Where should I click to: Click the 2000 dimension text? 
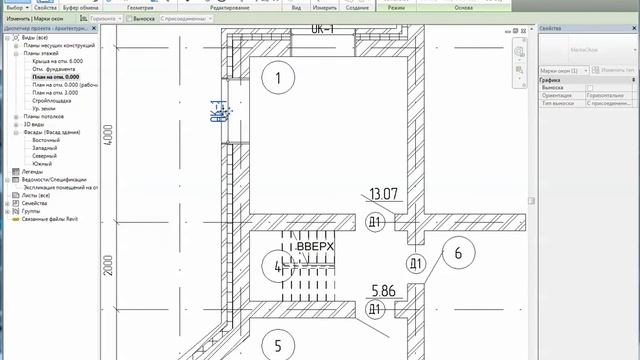point(108,265)
